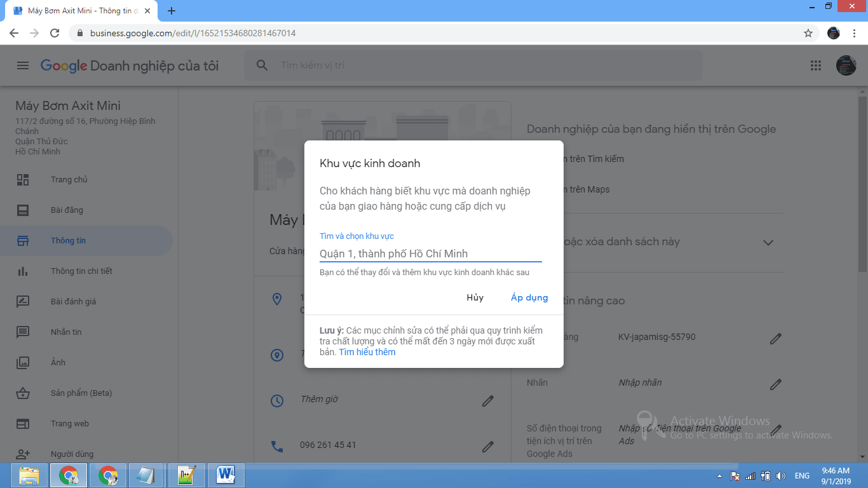
Task: Edit the Thêm giờ hours row
Action: pos(488,401)
